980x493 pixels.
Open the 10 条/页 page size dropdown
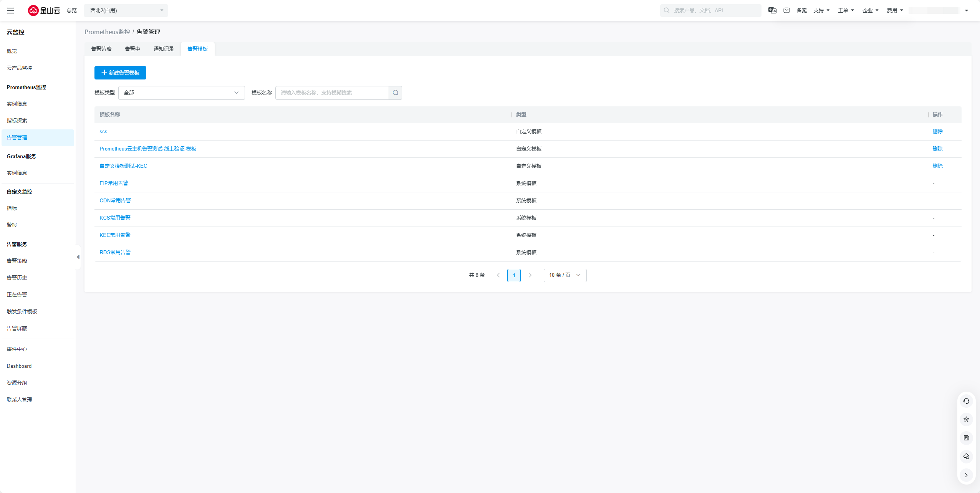(x=564, y=275)
